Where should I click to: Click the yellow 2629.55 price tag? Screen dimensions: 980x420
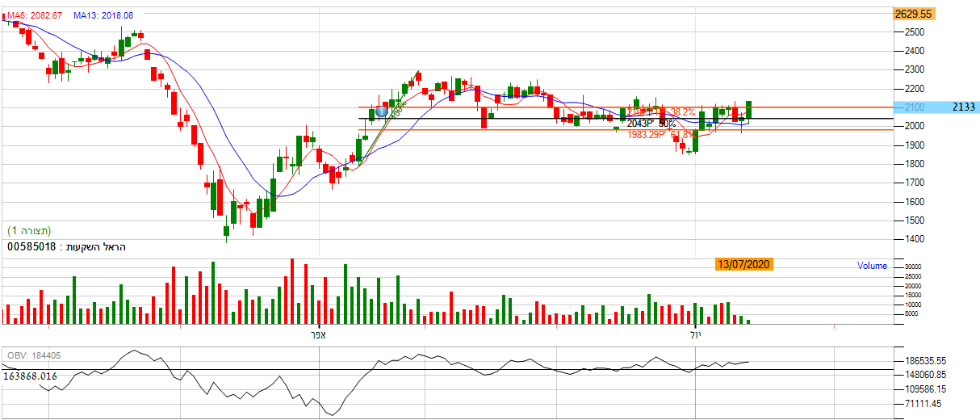pyautogui.click(x=913, y=14)
